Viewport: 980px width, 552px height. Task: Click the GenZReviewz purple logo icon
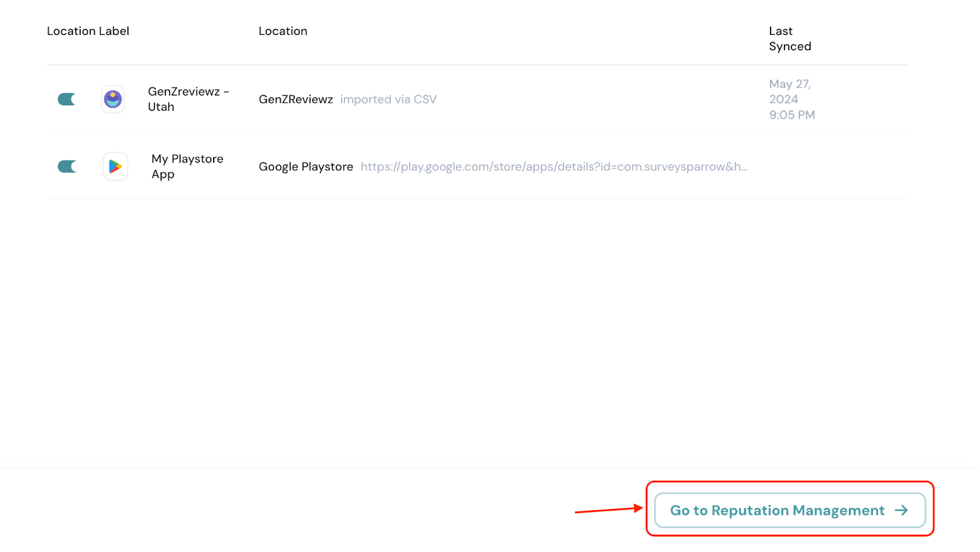(113, 99)
